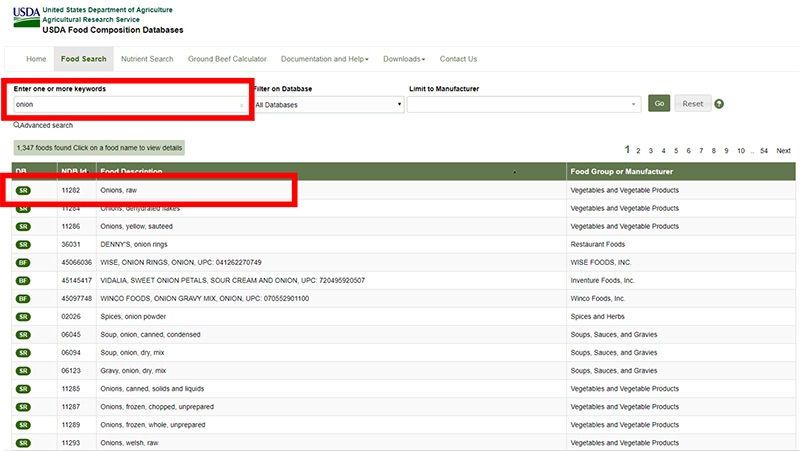Select the Food Search tab
The width and height of the screenshot is (800, 451).
coord(84,59)
